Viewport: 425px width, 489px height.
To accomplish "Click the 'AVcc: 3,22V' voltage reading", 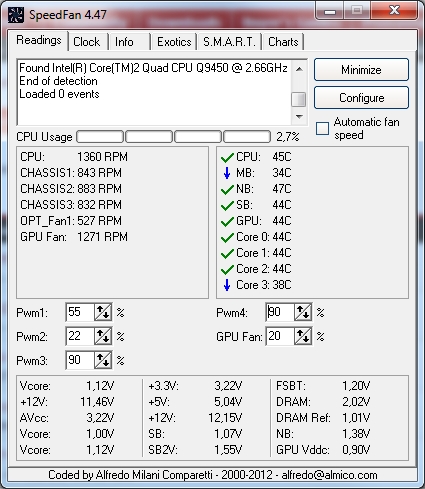I will 67,418.
